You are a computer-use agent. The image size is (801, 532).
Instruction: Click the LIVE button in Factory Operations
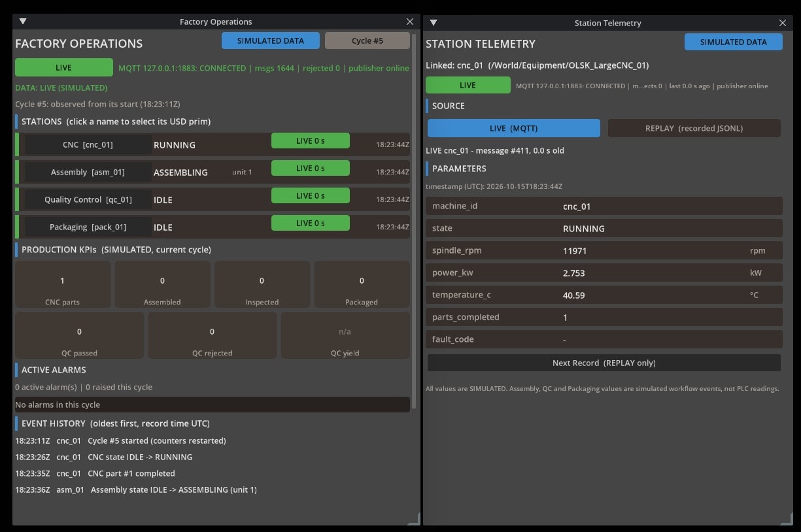[x=64, y=67]
